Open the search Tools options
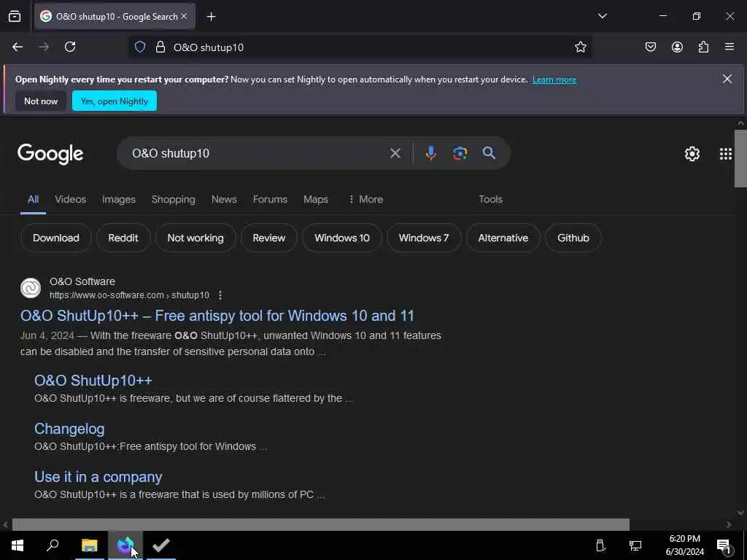Screen dimensions: 747x560 tap(491, 200)
